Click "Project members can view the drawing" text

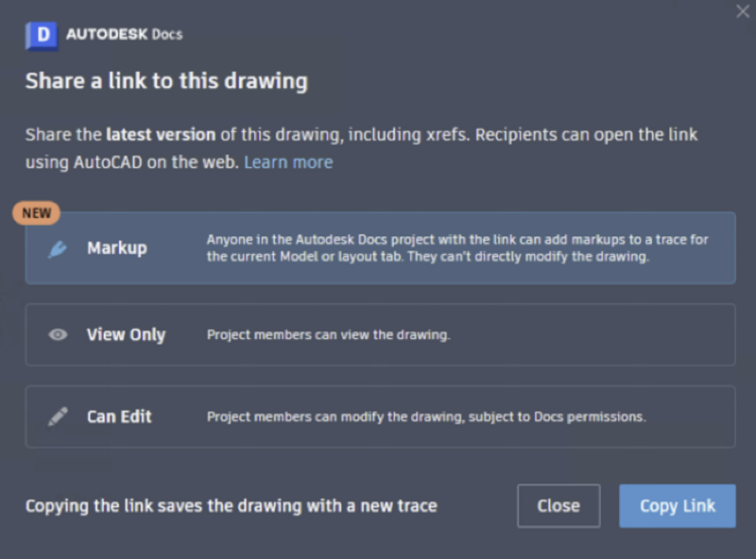(x=328, y=335)
